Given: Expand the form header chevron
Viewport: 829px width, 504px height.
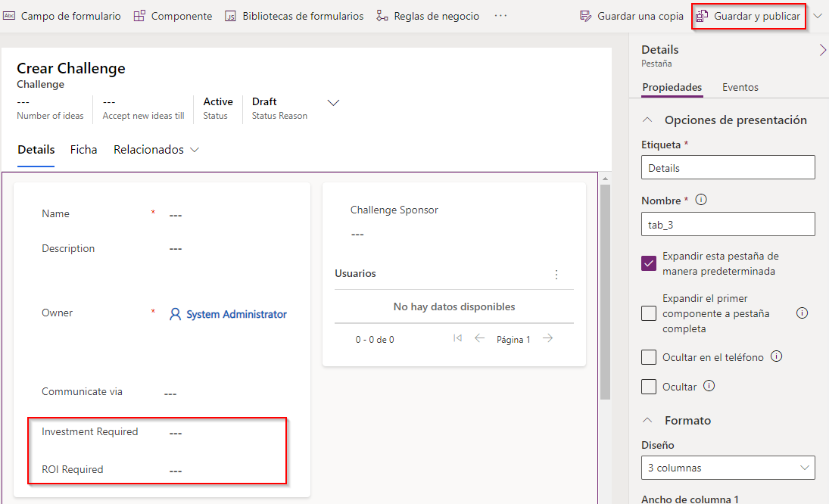Looking at the screenshot, I should 332,102.
